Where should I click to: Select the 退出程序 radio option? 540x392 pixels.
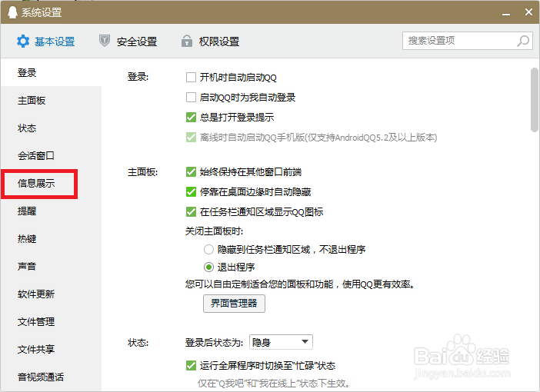pyautogui.click(x=208, y=267)
